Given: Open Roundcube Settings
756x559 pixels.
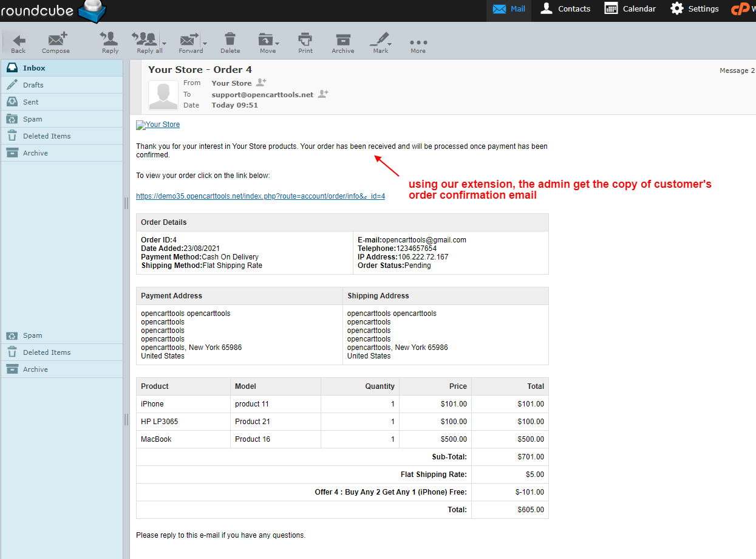Looking at the screenshot, I should pos(694,9).
